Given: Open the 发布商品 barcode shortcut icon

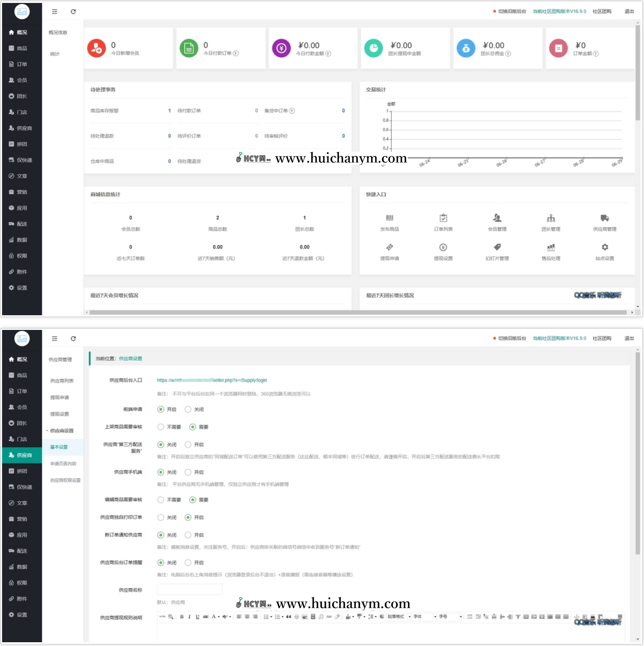Looking at the screenshot, I should (390, 218).
